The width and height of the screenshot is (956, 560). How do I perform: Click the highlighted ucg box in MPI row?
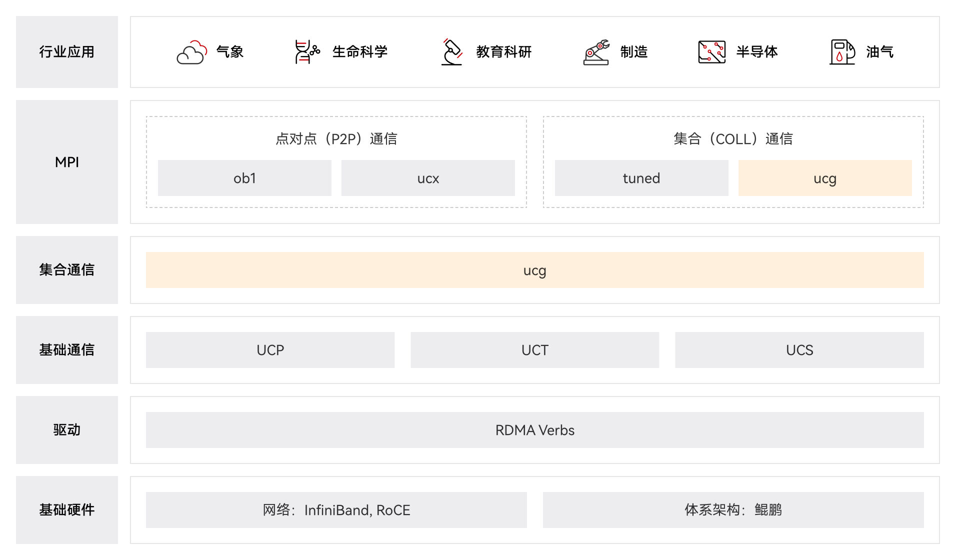click(x=824, y=178)
